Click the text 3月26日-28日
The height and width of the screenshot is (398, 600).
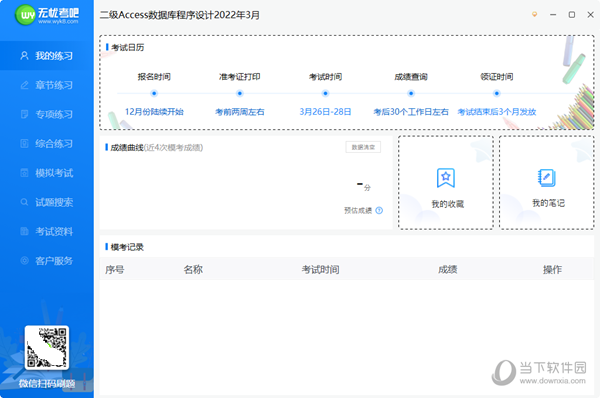pyautogui.click(x=325, y=112)
